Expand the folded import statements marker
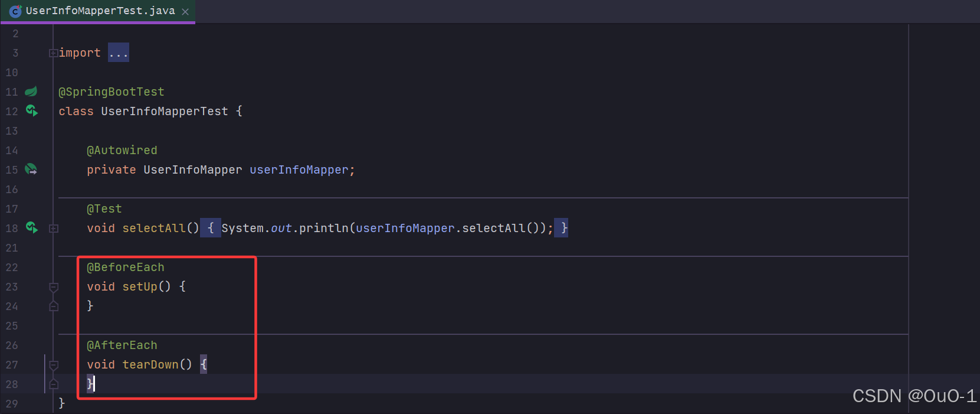 click(53, 53)
